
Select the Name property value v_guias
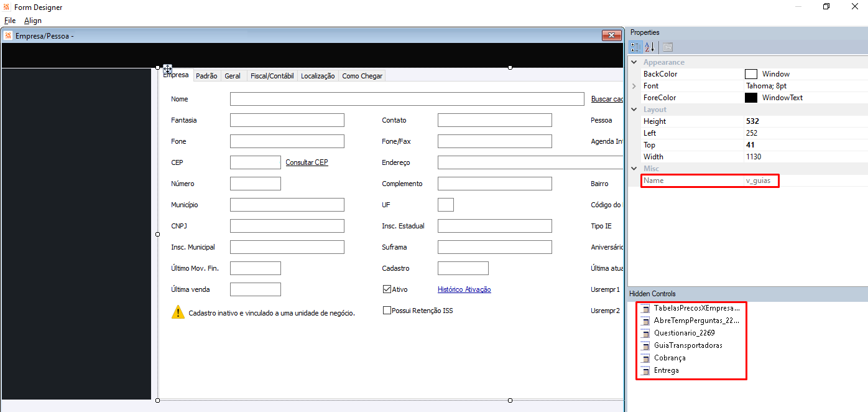758,180
